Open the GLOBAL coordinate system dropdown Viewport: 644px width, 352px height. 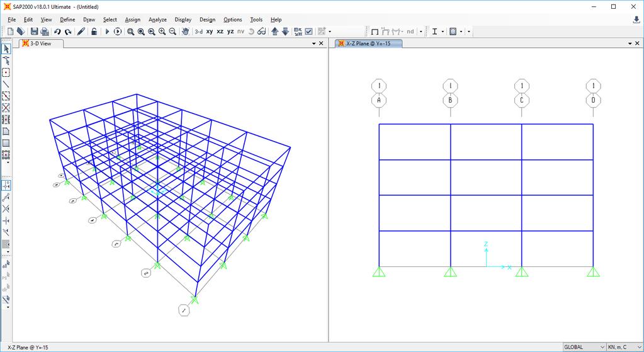[x=584, y=347]
